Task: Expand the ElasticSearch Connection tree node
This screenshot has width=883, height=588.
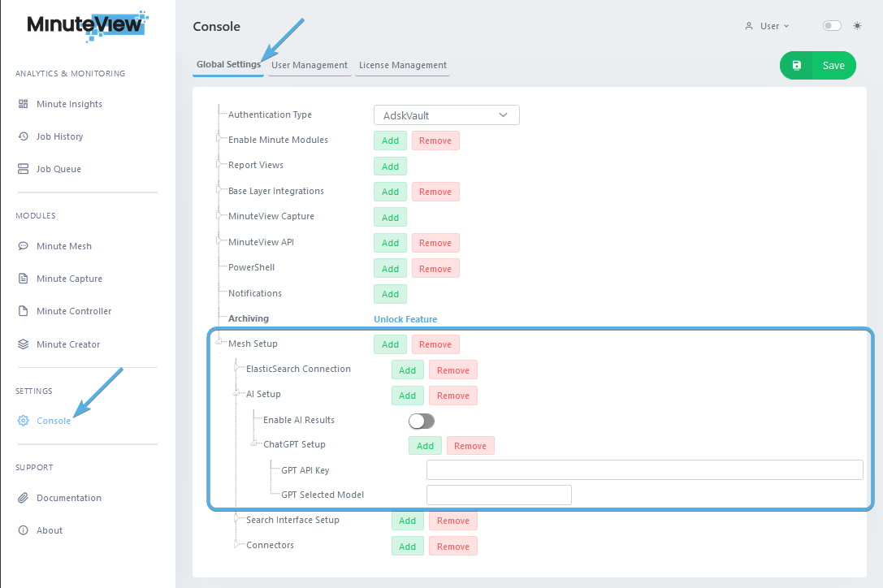Action: point(236,369)
